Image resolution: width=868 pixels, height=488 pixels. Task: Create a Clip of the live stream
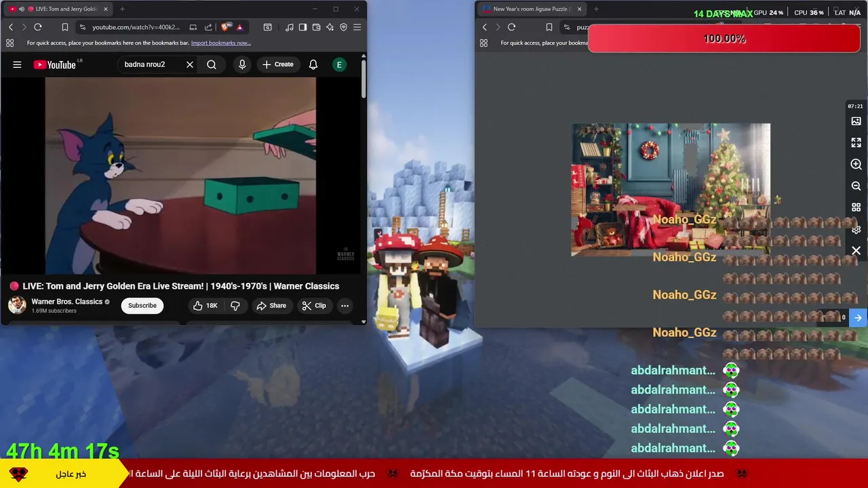coord(314,306)
